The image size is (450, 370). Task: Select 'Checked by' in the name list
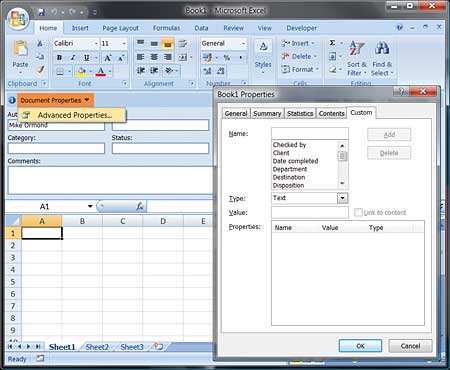pyautogui.click(x=289, y=145)
